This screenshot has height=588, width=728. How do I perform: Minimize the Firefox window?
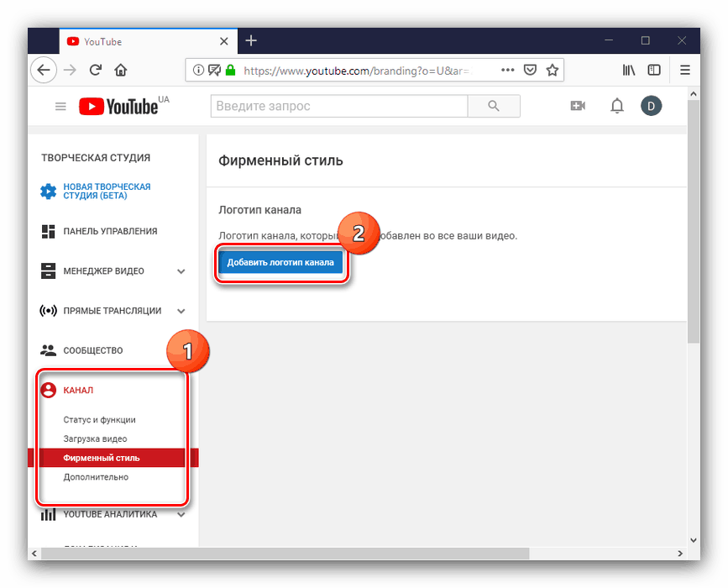[x=609, y=41]
